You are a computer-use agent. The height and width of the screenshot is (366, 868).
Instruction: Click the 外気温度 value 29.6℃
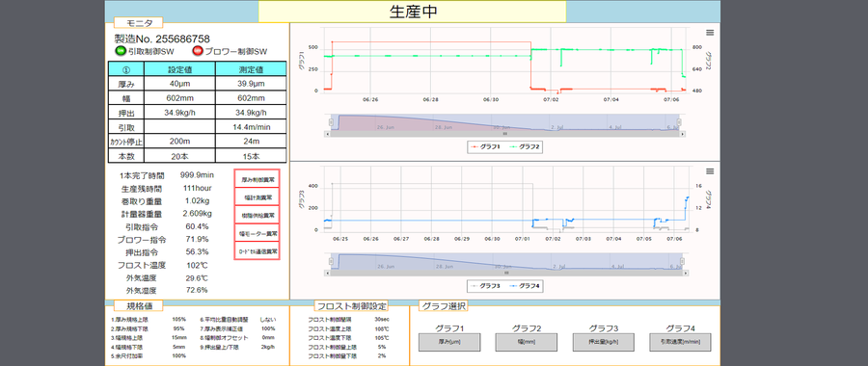(x=197, y=277)
